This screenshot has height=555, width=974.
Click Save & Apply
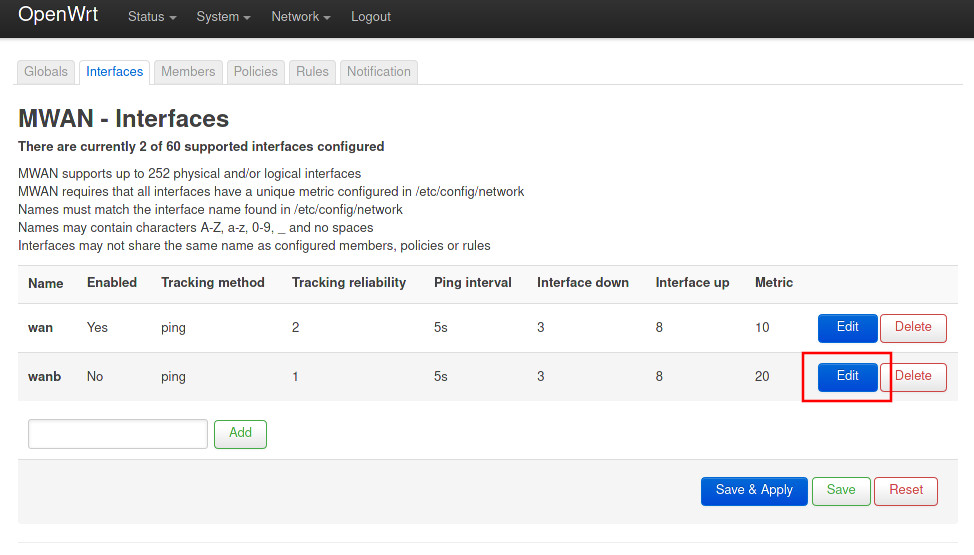click(753, 491)
